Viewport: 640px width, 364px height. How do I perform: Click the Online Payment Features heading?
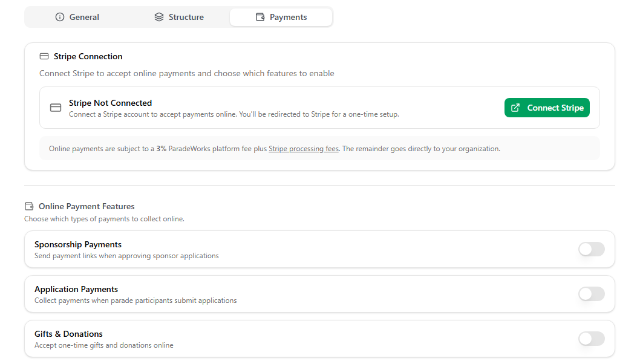pyautogui.click(x=87, y=206)
